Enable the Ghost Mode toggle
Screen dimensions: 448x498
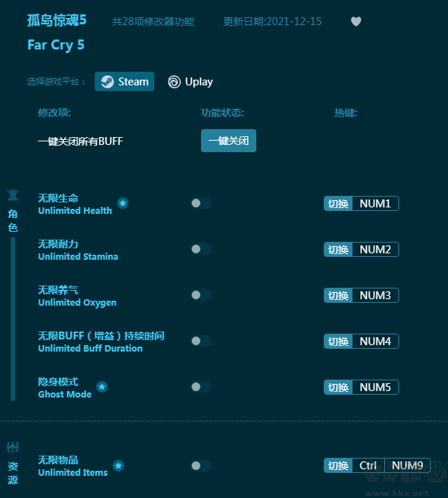click(202, 387)
